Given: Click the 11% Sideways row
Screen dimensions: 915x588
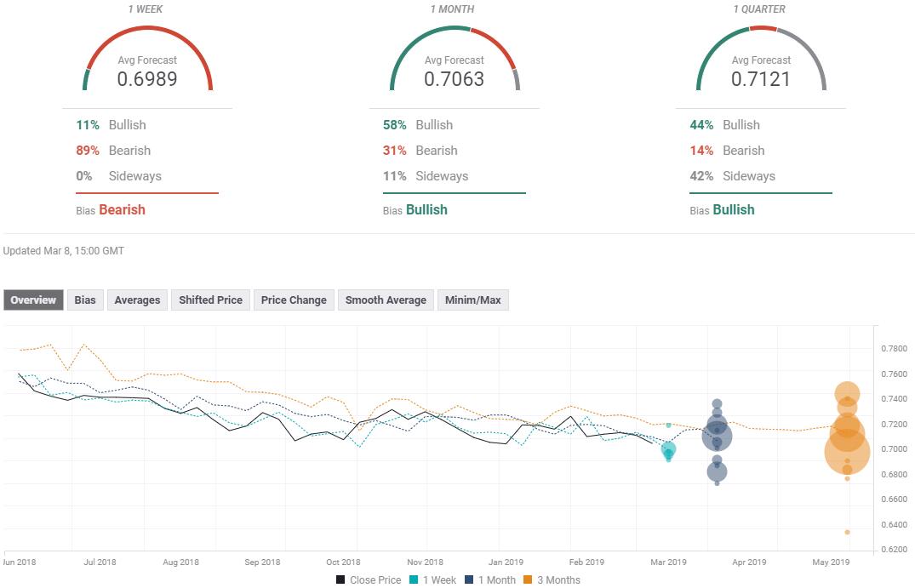Looking at the screenshot, I should click(x=426, y=176).
